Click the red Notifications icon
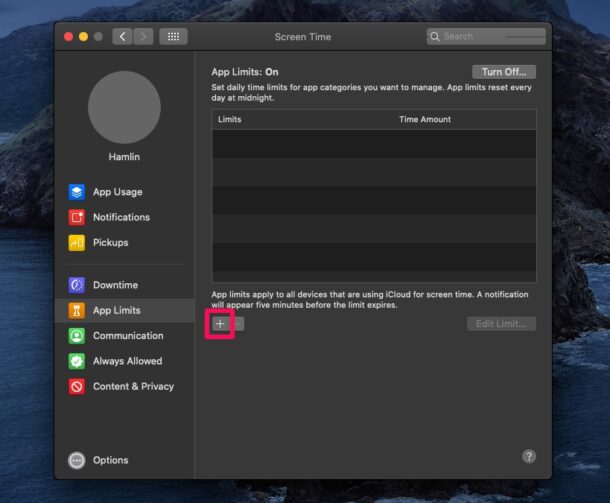This screenshot has height=503, width=610. (77, 217)
